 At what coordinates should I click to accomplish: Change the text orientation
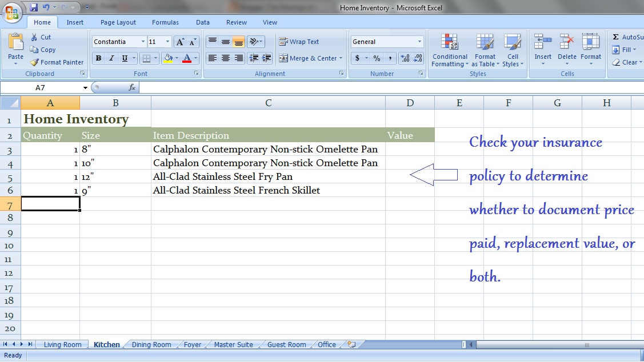[256, 42]
